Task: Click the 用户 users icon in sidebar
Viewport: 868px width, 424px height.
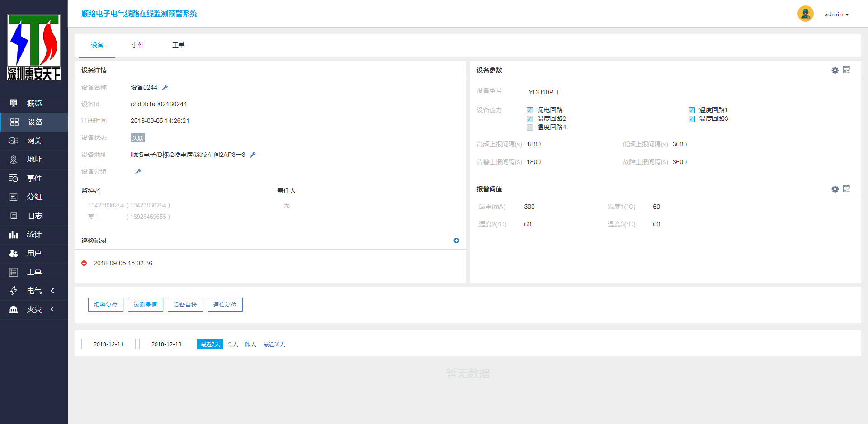Action: pos(14,253)
